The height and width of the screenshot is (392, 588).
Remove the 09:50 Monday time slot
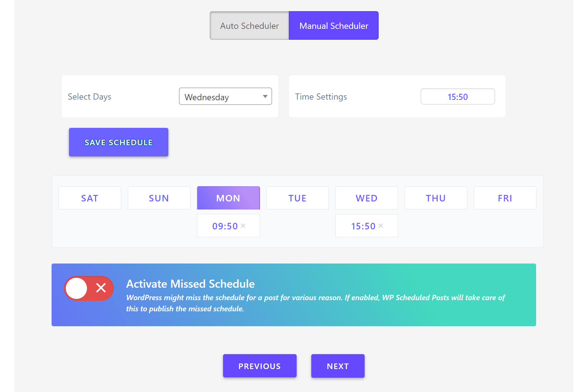point(243,226)
